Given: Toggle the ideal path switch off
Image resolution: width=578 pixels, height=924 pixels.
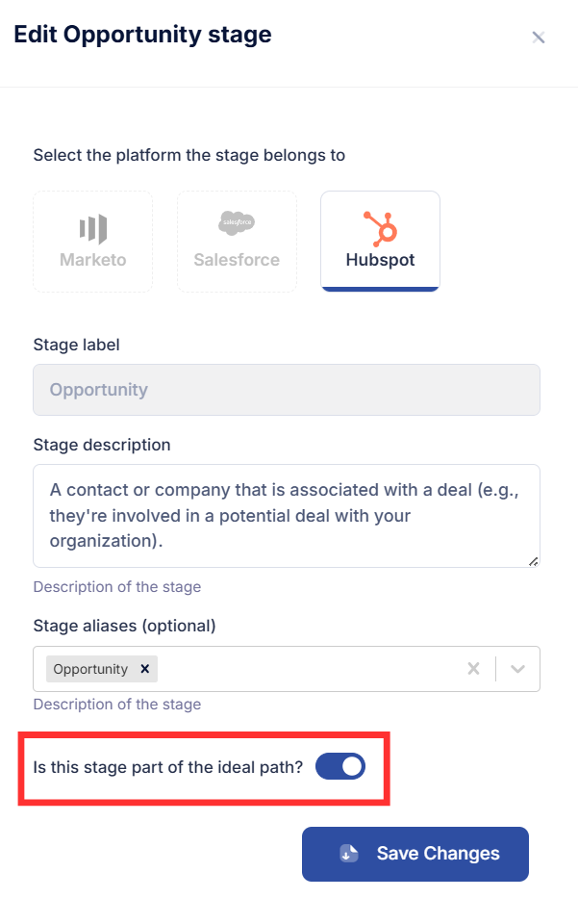Looking at the screenshot, I should pos(340,767).
